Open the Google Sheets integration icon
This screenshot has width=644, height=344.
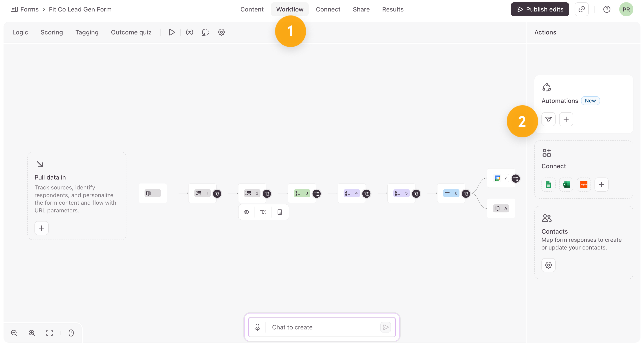tap(548, 185)
